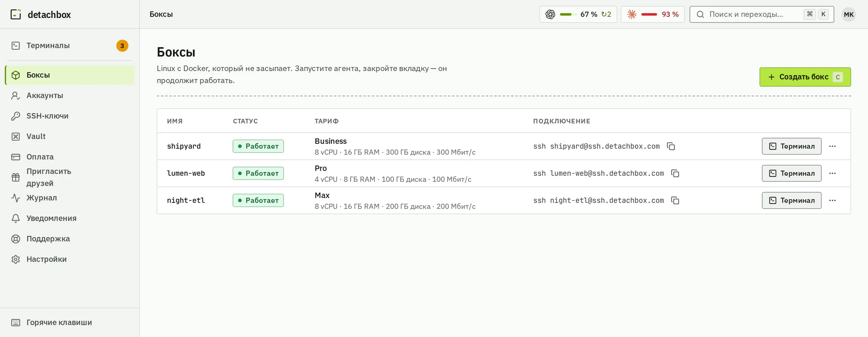Click the red 93 % usage bar
The width and height of the screenshot is (868, 337).
649,14
